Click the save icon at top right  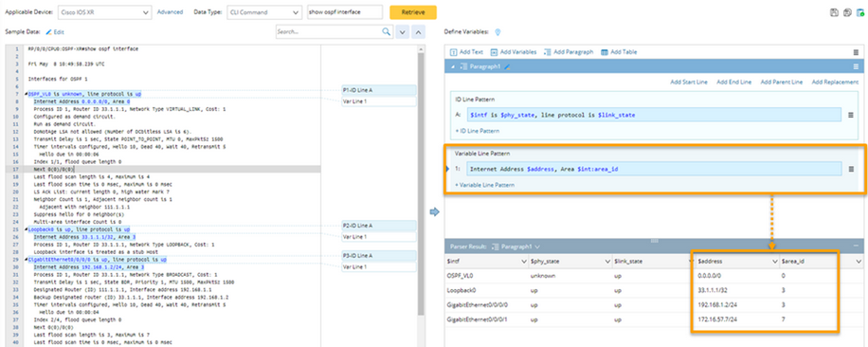836,12
